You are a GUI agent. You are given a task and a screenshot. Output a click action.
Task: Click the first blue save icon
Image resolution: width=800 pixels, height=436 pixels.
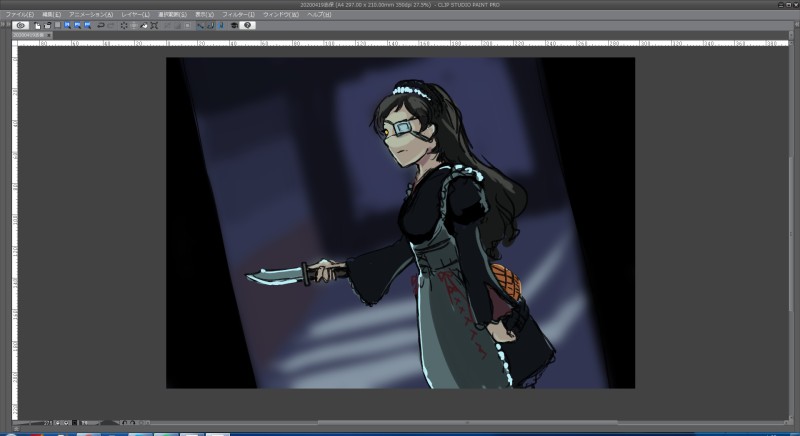click(67, 25)
